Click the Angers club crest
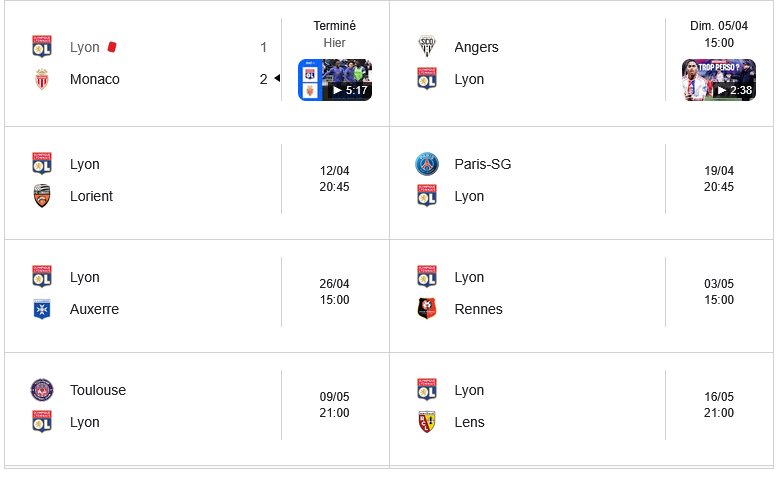 (427, 47)
